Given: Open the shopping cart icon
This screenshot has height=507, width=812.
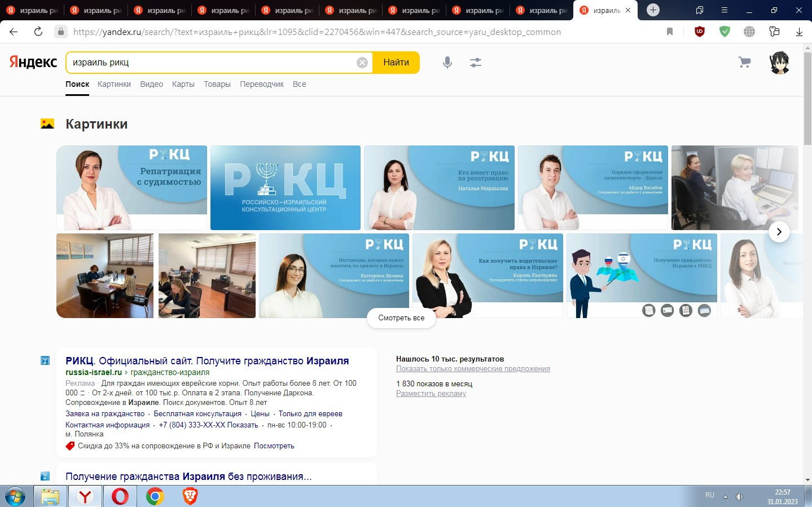Looking at the screenshot, I should (745, 62).
